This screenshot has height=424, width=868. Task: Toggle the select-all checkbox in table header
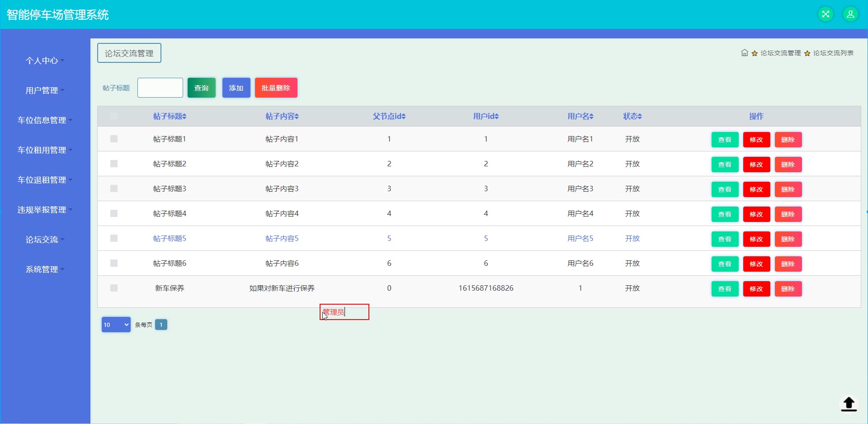click(x=114, y=116)
